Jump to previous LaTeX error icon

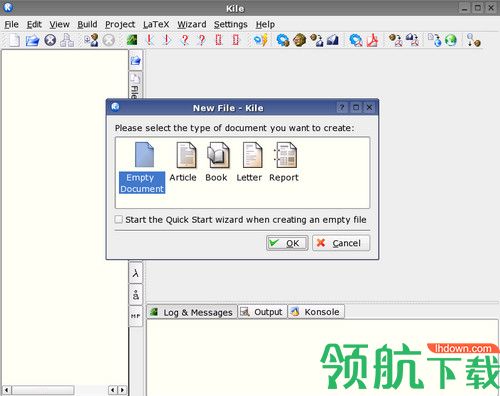pos(150,40)
